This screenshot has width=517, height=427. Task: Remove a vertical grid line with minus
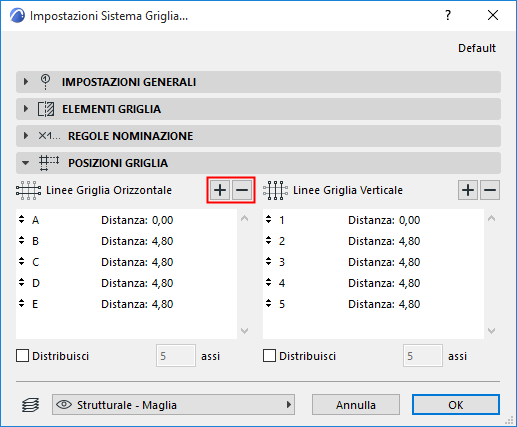coord(490,190)
